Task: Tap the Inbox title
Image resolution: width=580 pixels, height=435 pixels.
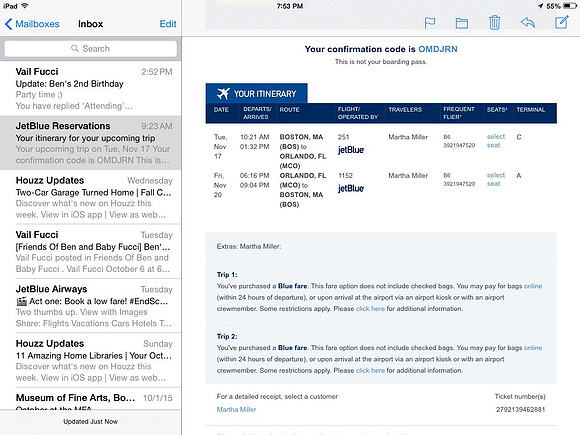Action: (x=91, y=24)
